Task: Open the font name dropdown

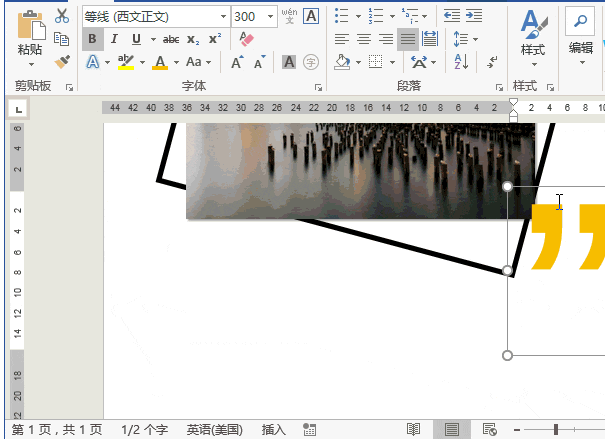Action: tap(221, 17)
